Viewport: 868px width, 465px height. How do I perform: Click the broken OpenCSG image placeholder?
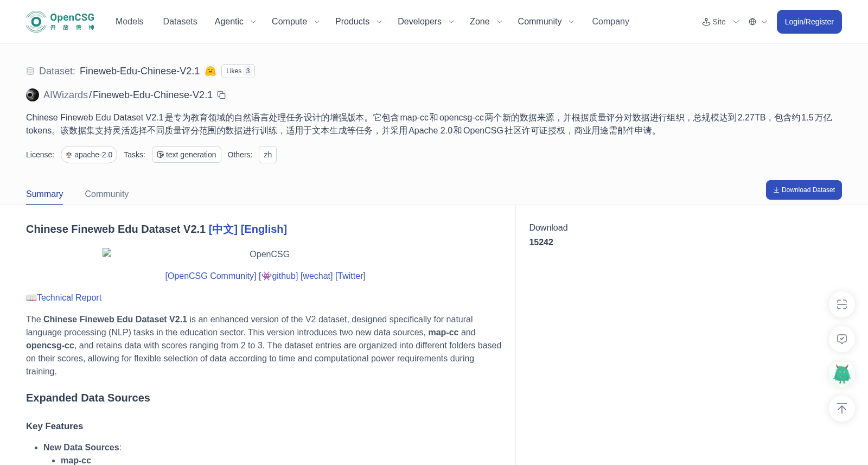click(107, 252)
